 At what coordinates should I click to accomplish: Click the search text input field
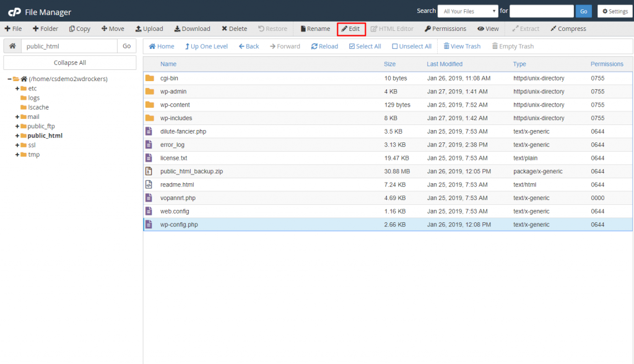point(541,11)
